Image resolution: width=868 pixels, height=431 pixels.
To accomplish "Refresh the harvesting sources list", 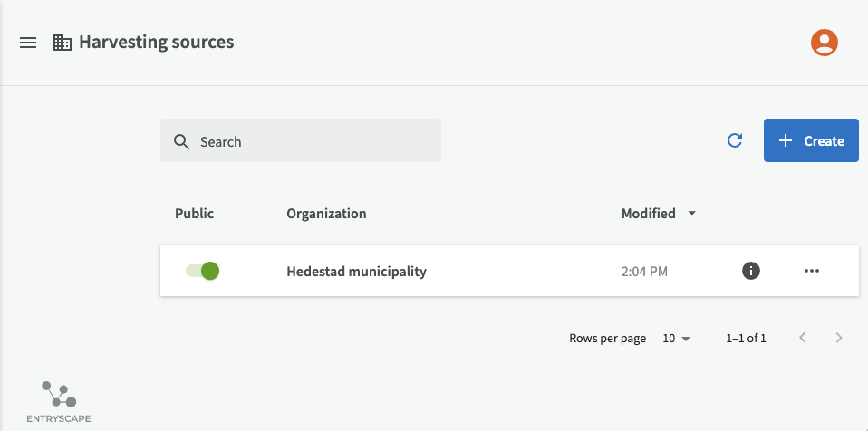I will [735, 140].
